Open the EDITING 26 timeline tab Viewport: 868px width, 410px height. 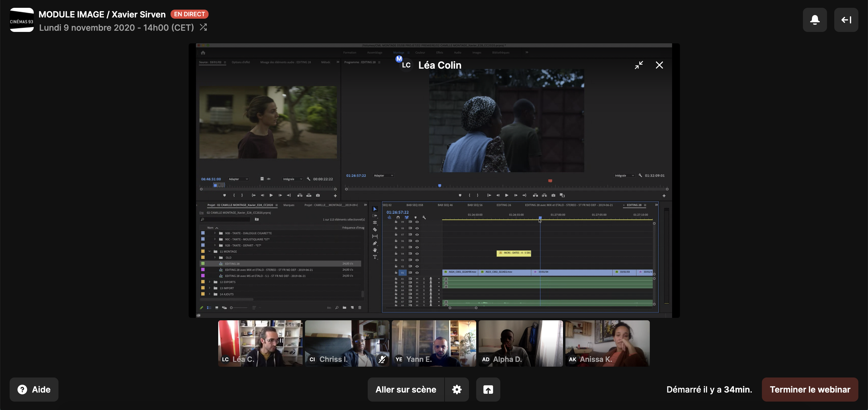[x=503, y=205]
